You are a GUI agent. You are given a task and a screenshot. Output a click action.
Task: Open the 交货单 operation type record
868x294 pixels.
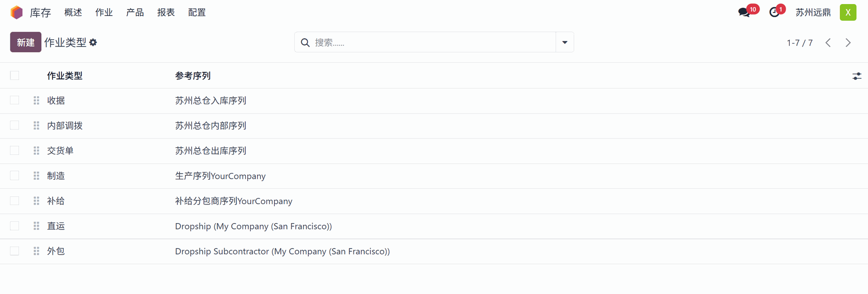click(x=60, y=150)
